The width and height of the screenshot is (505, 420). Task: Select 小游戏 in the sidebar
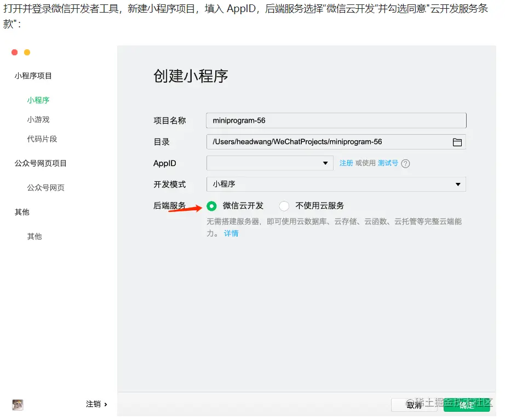pos(38,119)
